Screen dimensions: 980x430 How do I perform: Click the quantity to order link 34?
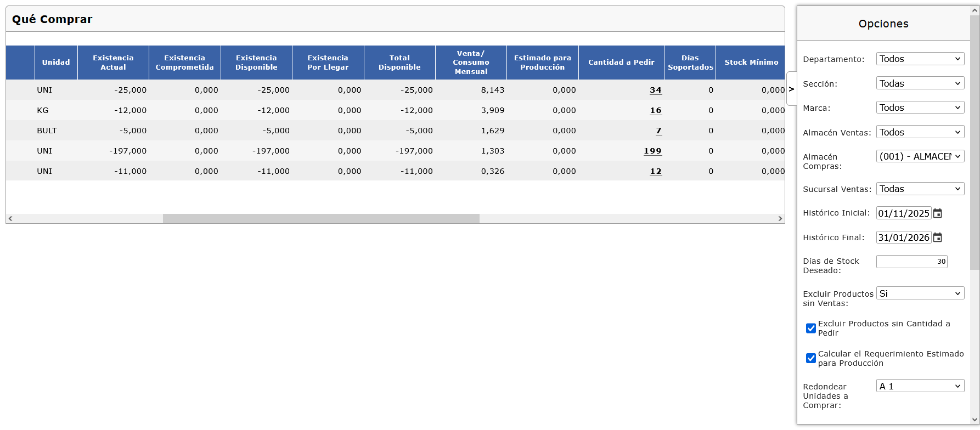point(655,90)
